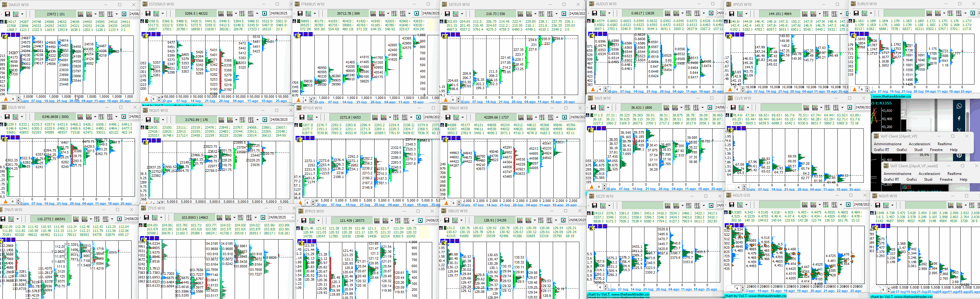The image size is (980, 299).
Task: Toggle the W timeframe button in DAXU5 chart
Action: pyautogui.click(x=13, y=35)
